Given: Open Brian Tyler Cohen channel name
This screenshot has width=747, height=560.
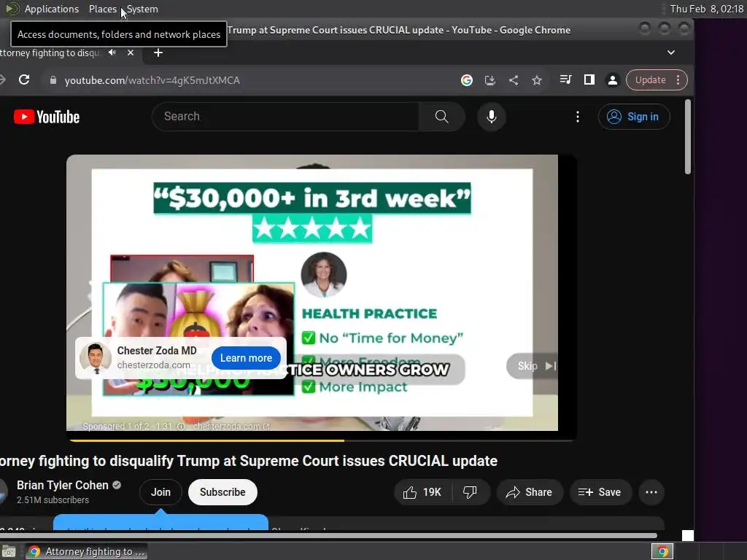Looking at the screenshot, I should click(63, 485).
